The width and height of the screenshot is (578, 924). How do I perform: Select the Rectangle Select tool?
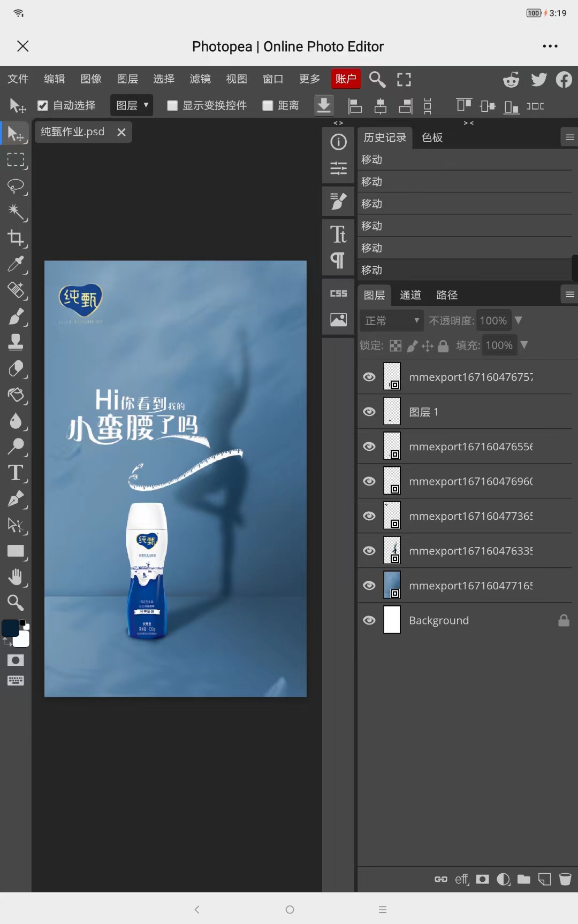coord(16,160)
